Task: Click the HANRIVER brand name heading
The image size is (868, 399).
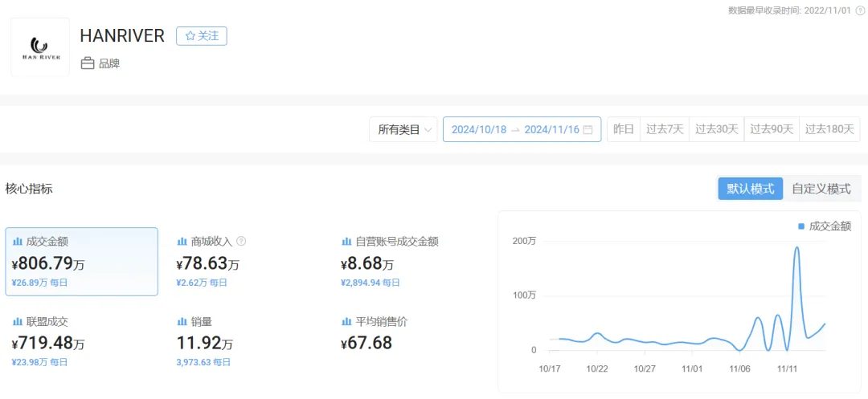Action: (122, 36)
